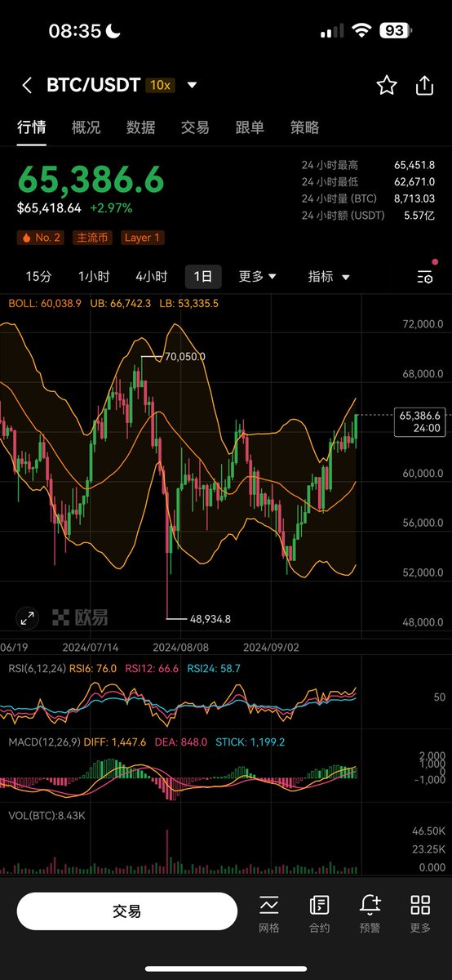Open the BTC/USDT pair selector dropdown arrow
This screenshot has width=452, height=980.
tap(192, 85)
